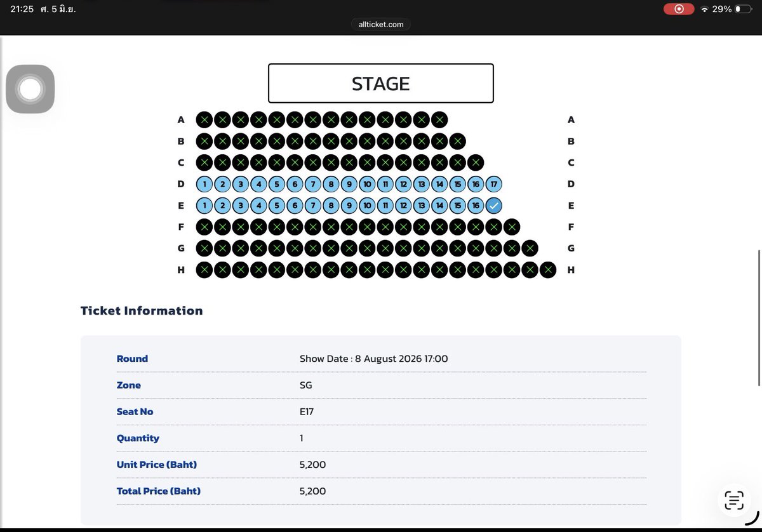762x532 pixels.
Task: Click the Quantity label
Action: coord(138,438)
